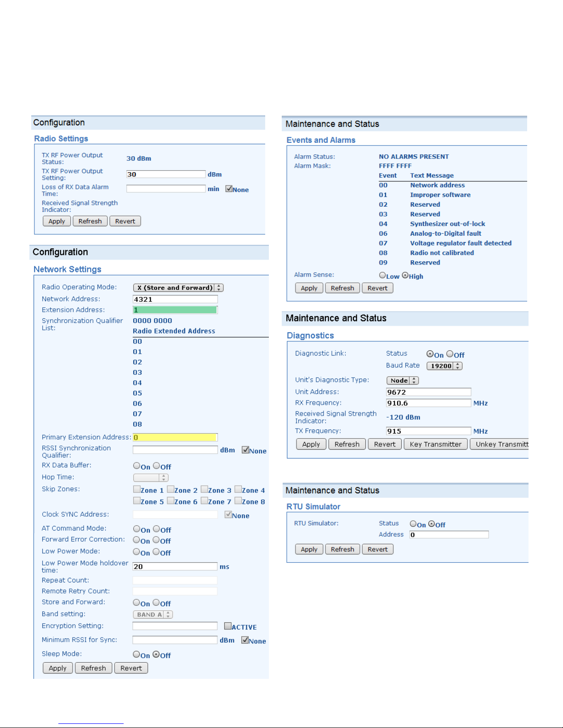Click the RX Frequency field showing 910.6

429,403
